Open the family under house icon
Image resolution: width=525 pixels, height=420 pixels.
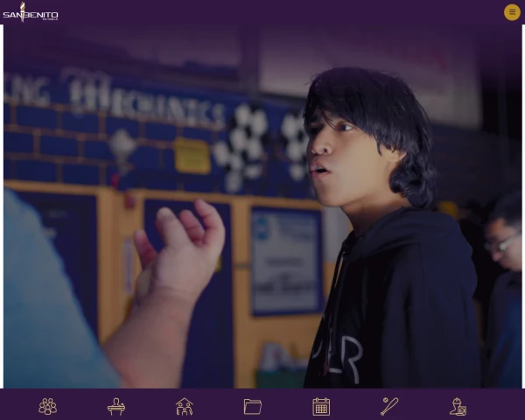pos(185,406)
